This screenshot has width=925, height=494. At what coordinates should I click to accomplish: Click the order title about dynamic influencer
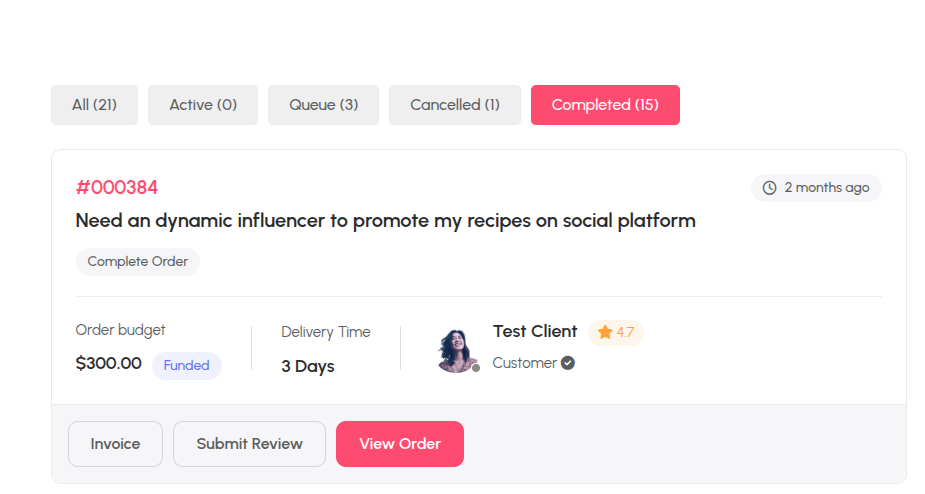coord(386,221)
